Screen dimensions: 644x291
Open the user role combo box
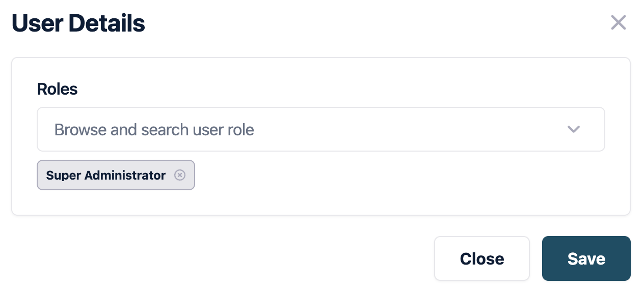320,129
